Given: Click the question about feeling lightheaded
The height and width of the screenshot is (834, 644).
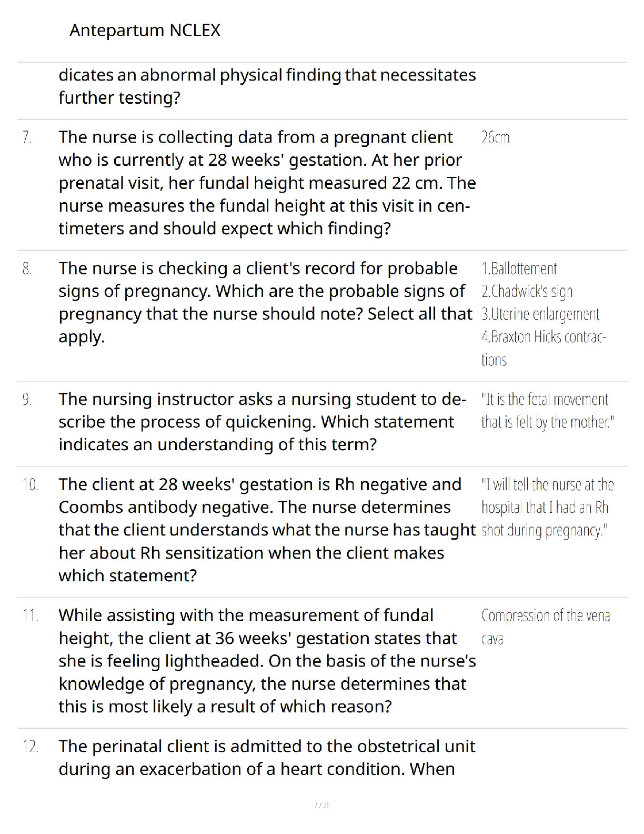Looking at the screenshot, I should (267, 661).
